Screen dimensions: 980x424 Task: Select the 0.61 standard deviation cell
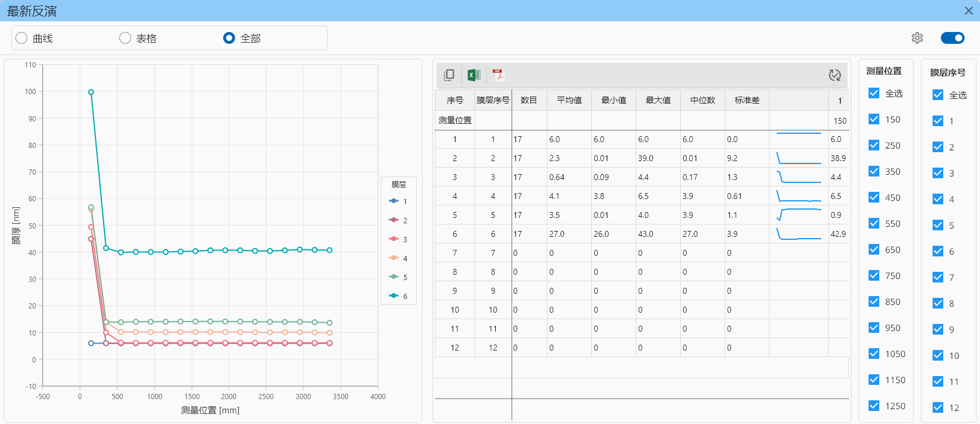747,196
